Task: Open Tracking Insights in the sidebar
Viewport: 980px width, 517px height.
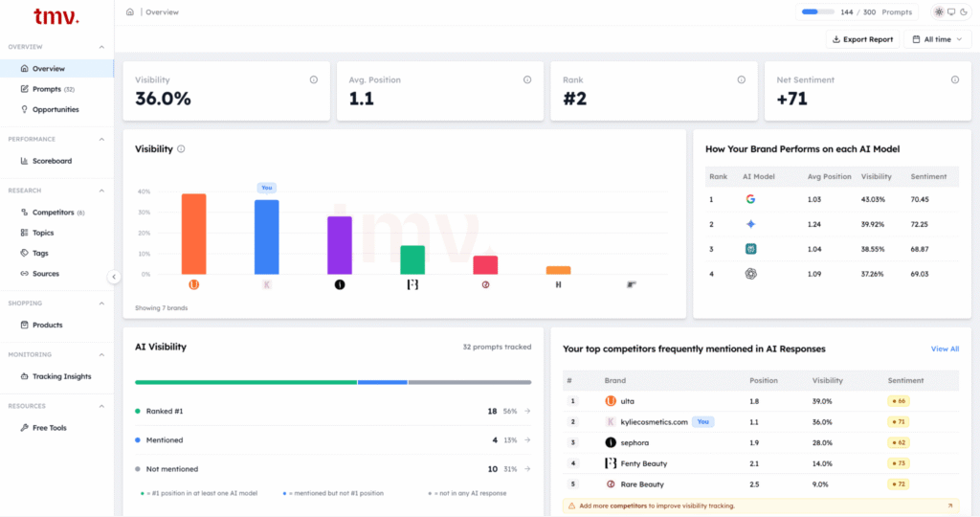Action: tap(56, 376)
